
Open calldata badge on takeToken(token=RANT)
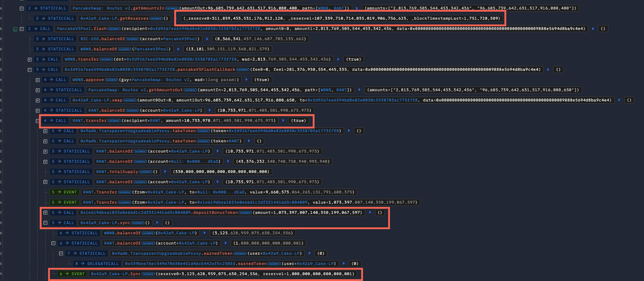point(203,141)
